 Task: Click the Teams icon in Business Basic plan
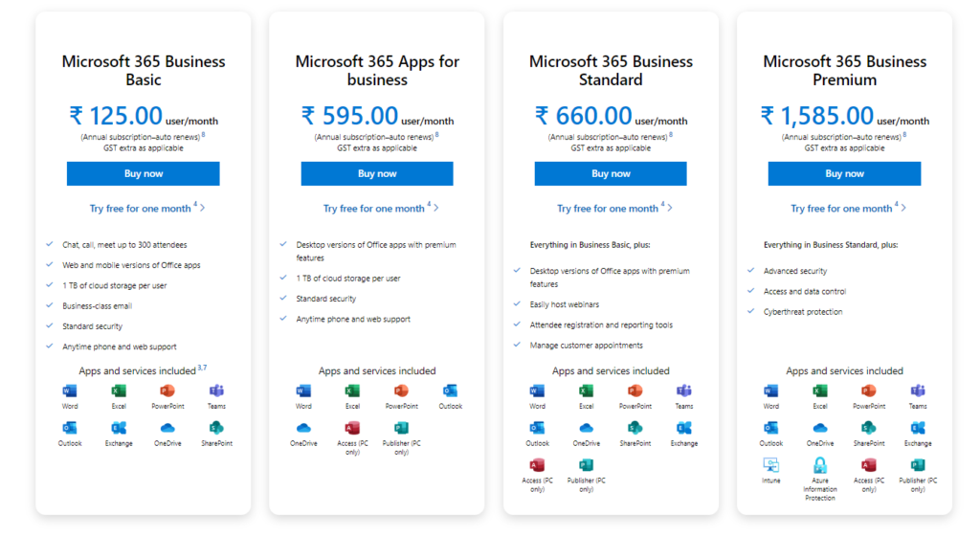click(216, 391)
